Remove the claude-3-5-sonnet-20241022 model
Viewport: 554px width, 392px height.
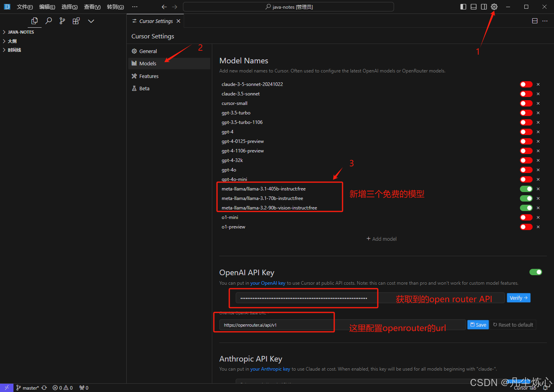tap(538, 84)
